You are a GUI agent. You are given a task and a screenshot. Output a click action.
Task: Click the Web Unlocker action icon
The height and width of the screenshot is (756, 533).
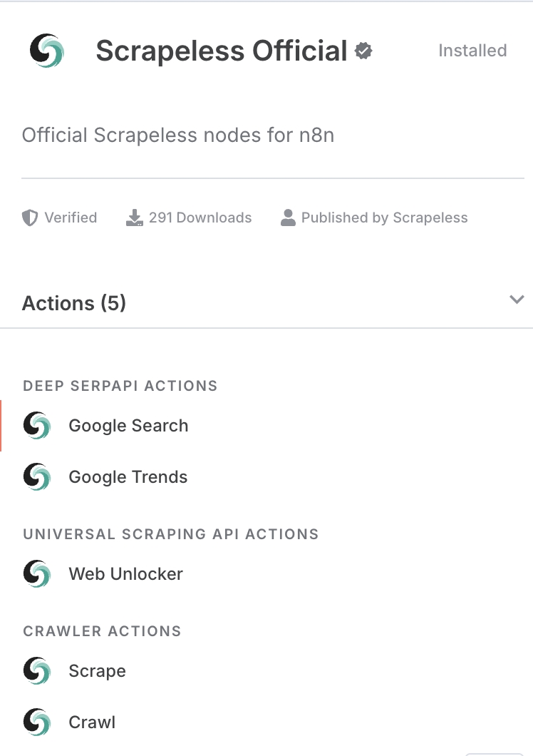click(36, 573)
